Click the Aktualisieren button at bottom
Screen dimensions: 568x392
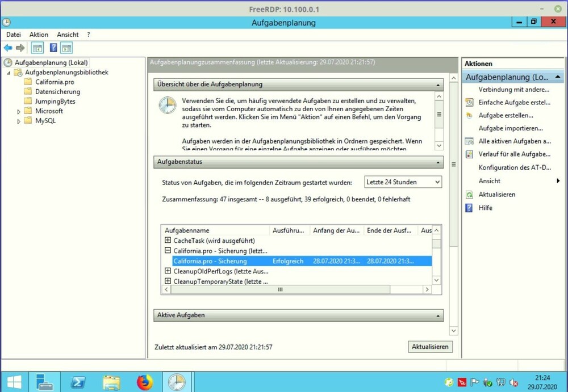coord(430,347)
